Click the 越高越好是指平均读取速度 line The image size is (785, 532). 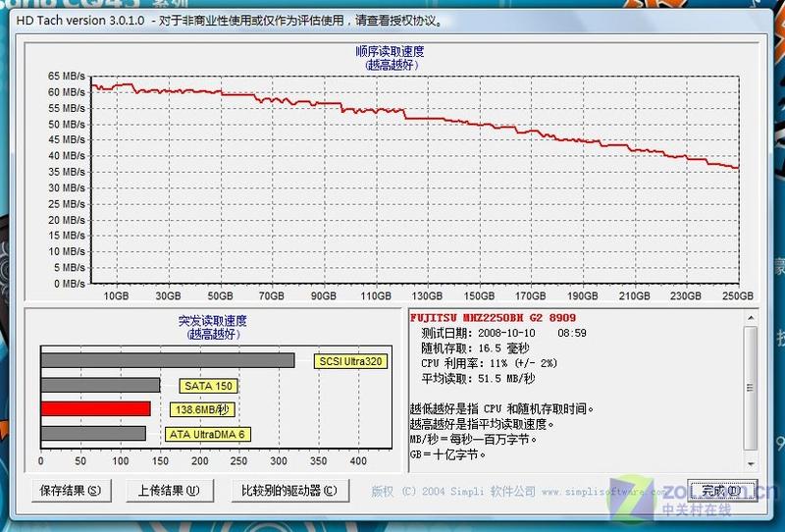pyautogui.click(x=482, y=424)
